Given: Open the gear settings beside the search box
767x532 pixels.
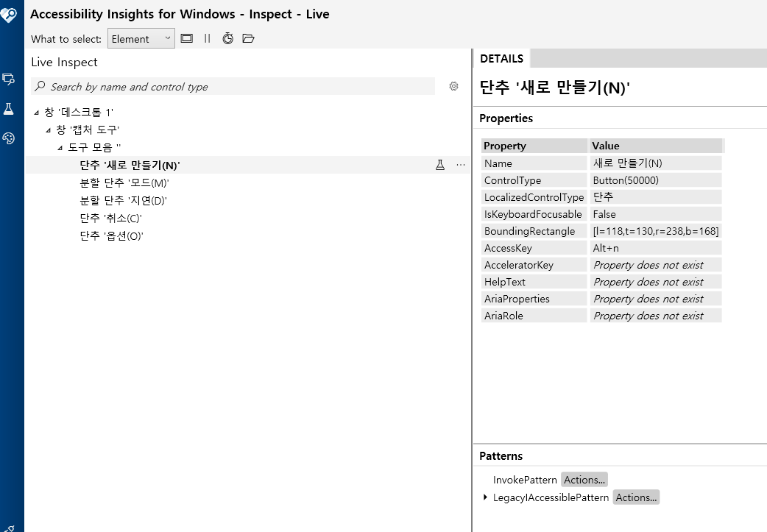Looking at the screenshot, I should pyautogui.click(x=454, y=86).
